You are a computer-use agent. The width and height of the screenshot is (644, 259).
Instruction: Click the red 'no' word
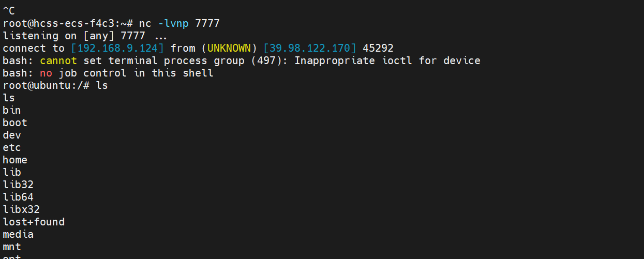(x=46, y=73)
